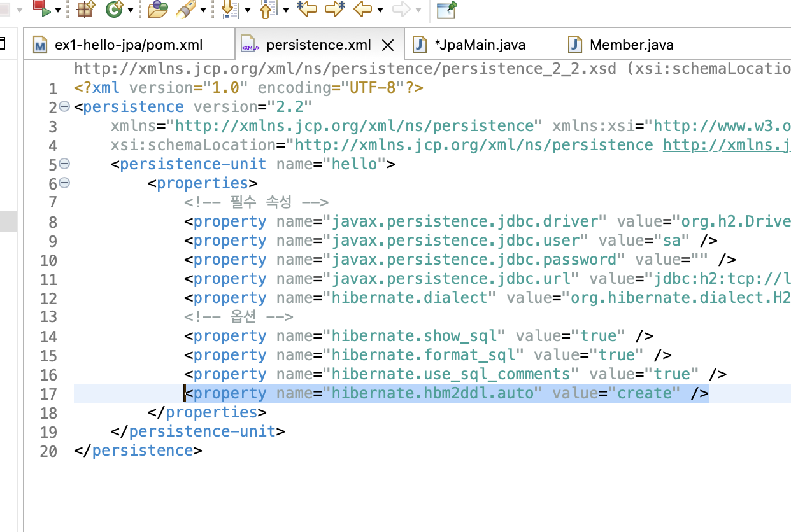The height and width of the screenshot is (532, 791).
Task: Create a new Java class
Action: coord(115,9)
